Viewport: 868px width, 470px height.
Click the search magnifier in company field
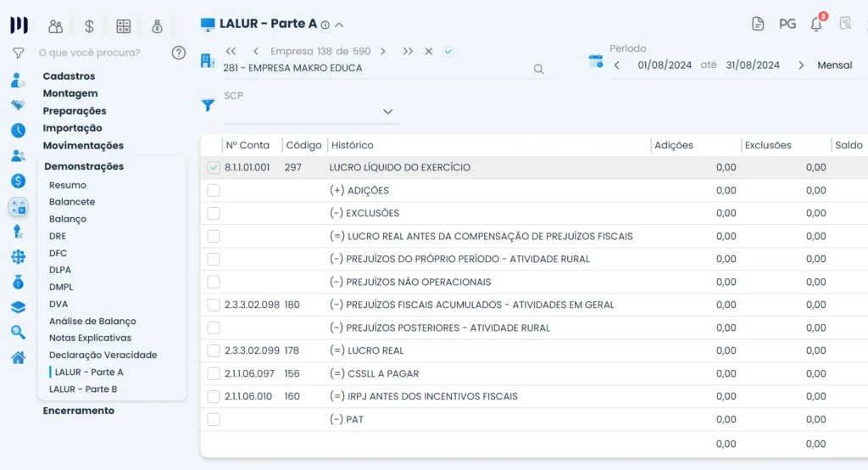538,70
